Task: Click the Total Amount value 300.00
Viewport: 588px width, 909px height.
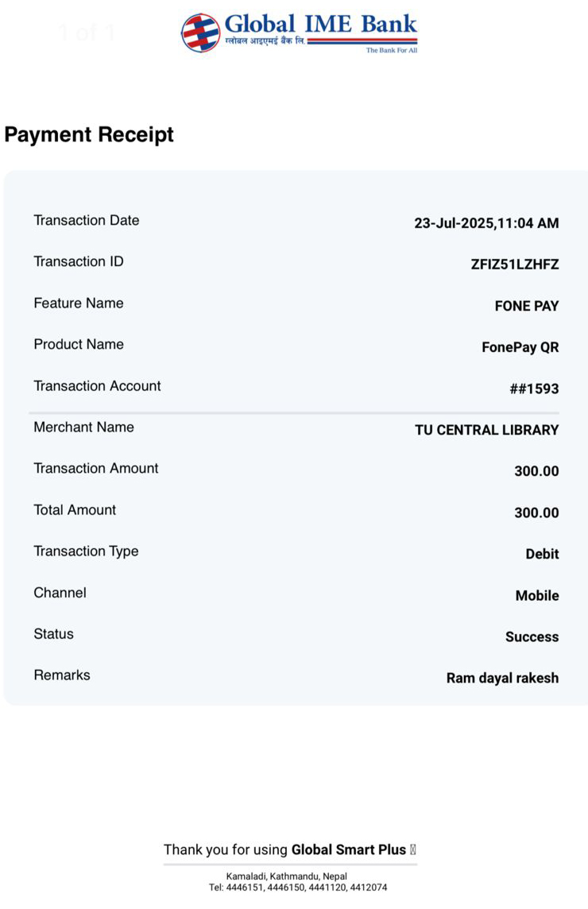Action: (536, 513)
